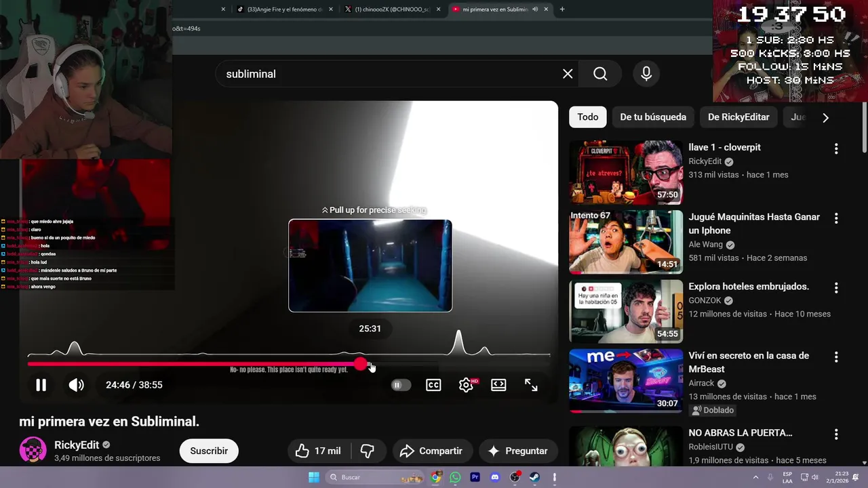Pause the video playback
The width and height of the screenshot is (868, 488).
pos(41,385)
